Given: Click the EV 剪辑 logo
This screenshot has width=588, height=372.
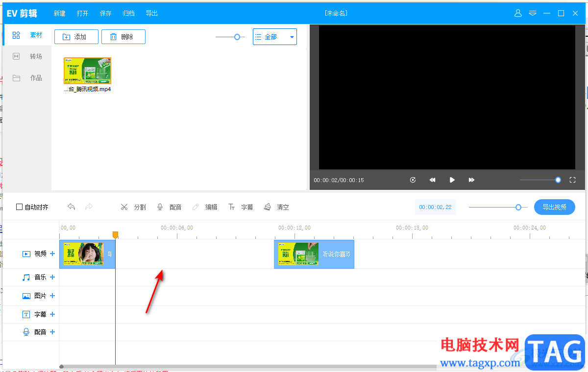Looking at the screenshot, I should coord(22,13).
